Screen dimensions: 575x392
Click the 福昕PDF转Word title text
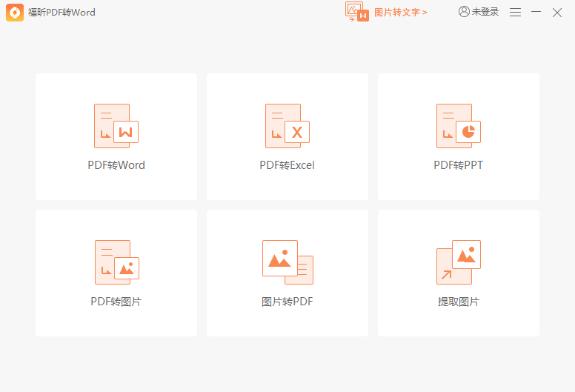[62, 13]
